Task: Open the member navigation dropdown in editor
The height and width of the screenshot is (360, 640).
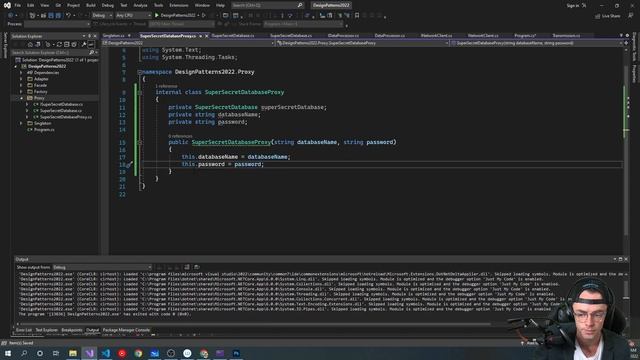Action: (x=536, y=43)
